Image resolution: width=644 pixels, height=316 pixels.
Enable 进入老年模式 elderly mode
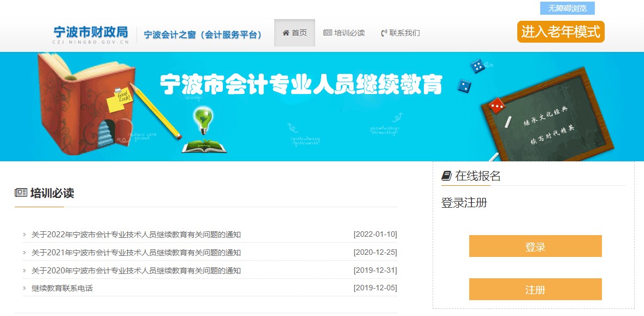[x=560, y=32]
